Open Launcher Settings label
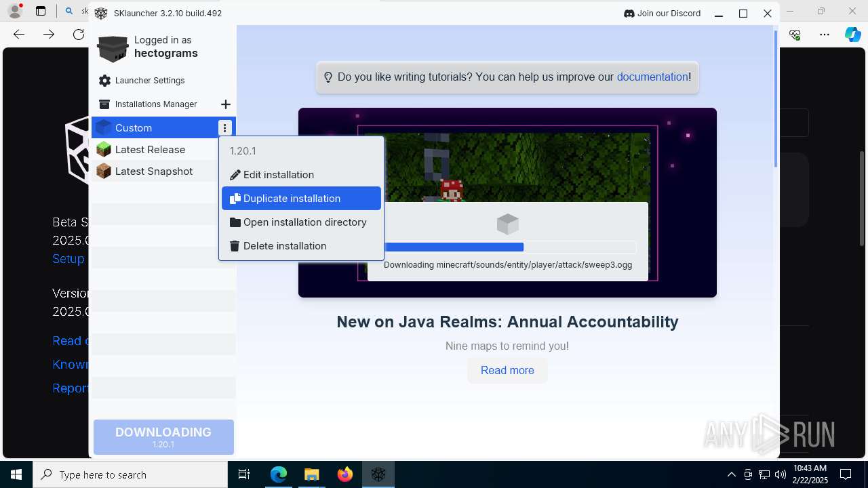Screen dimensions: 868x488 [x=150, y=81]
